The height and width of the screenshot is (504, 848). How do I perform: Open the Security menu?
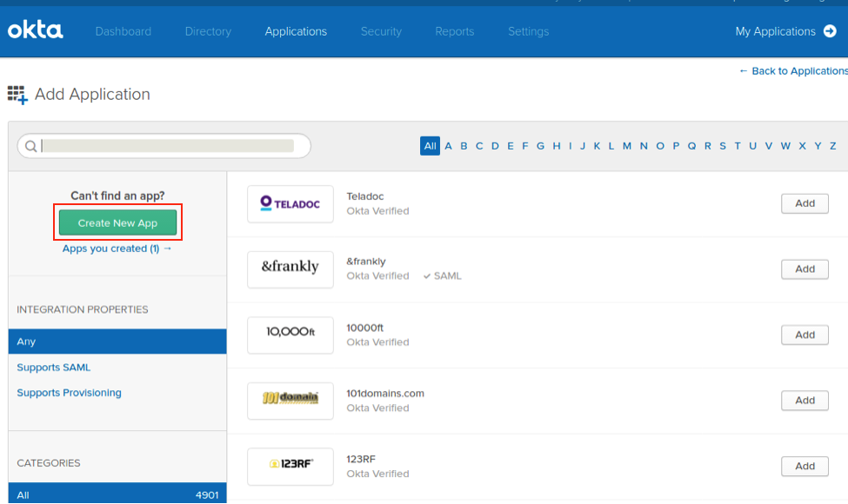point(381,31)
